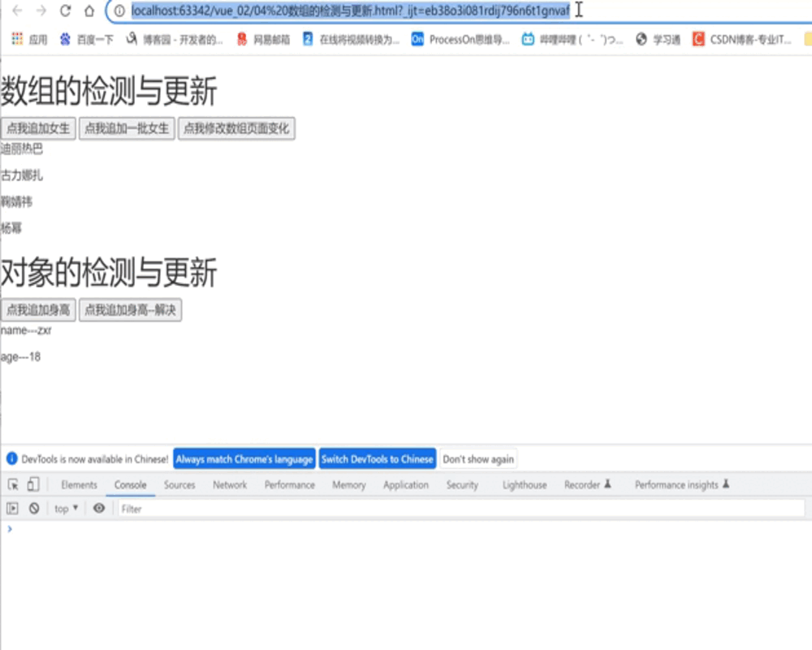This screenshot has width=812, height=650.
Task: Click DevTools info icon in language banner
Action: pos(11,459)
